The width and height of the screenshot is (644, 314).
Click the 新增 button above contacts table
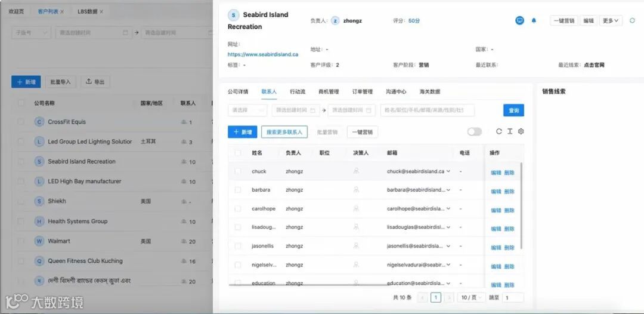pos(242,132)
